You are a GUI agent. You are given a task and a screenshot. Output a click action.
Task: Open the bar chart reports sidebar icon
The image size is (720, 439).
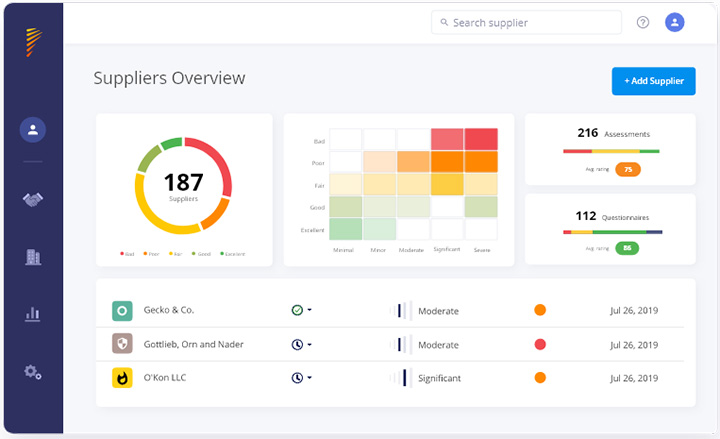point(33,314)
